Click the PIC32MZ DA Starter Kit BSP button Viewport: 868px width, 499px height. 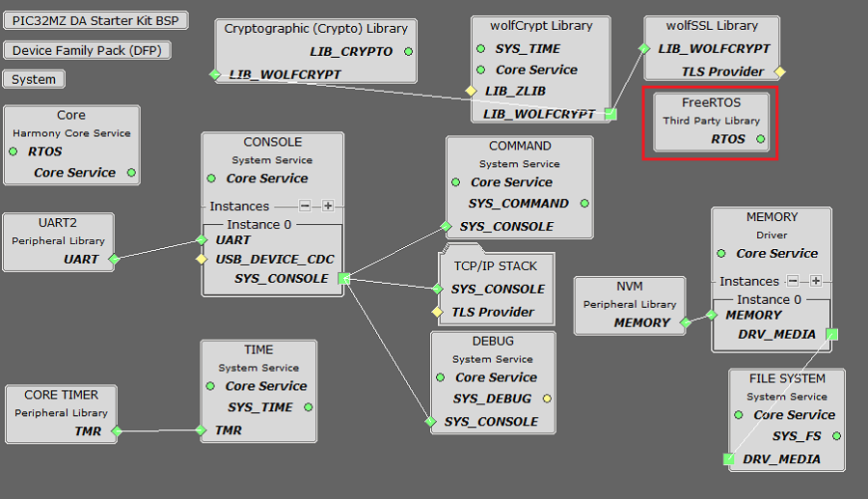(x=95, y=21)
